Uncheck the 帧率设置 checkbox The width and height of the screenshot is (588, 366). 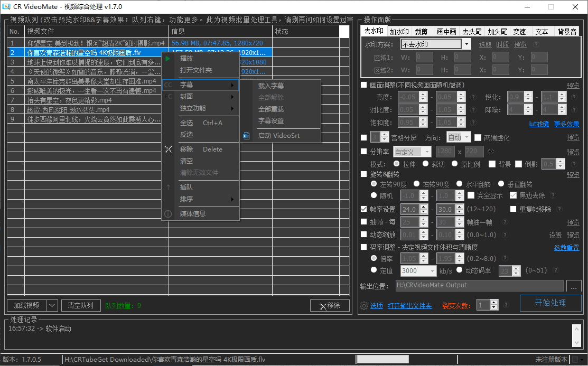click(x=364, y=209)
